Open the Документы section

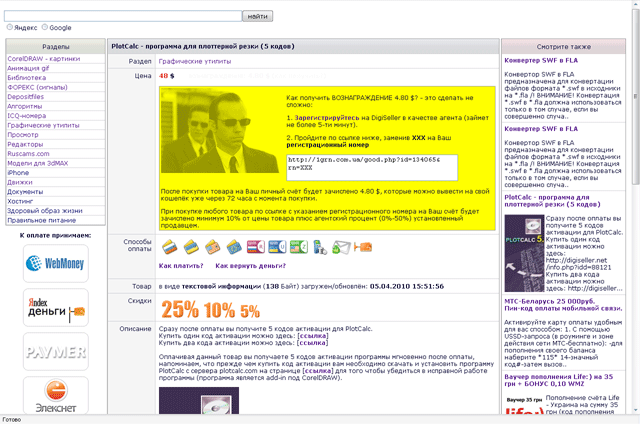pyautogui.click(x=25, y=192)
